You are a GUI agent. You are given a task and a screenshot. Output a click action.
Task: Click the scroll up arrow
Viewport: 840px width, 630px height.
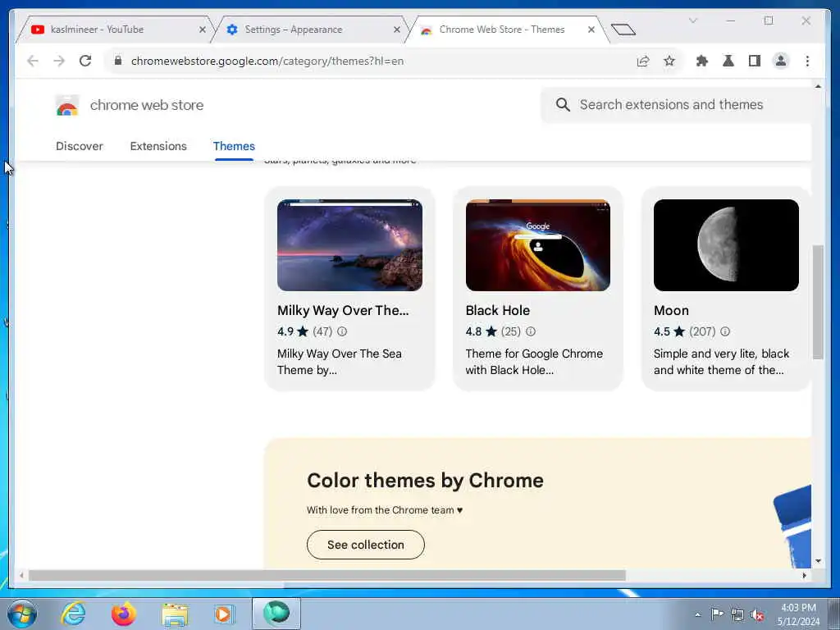click(818, 86)
